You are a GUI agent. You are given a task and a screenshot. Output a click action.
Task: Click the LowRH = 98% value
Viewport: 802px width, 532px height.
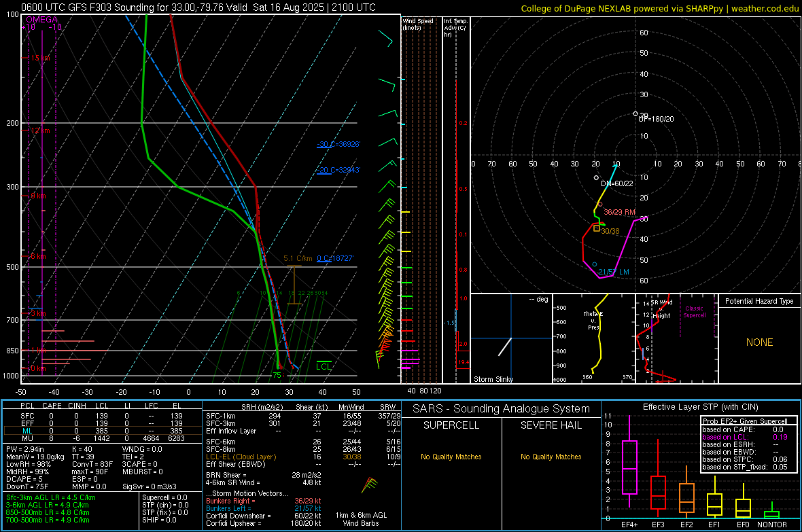click(29, 464)
